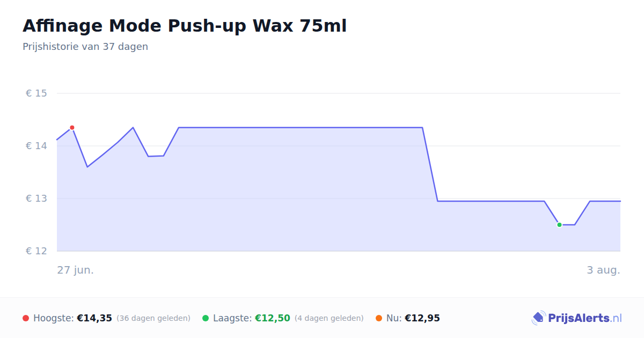Click the € 15 axis label
644x338 pixels.
[x=36, y=93]
